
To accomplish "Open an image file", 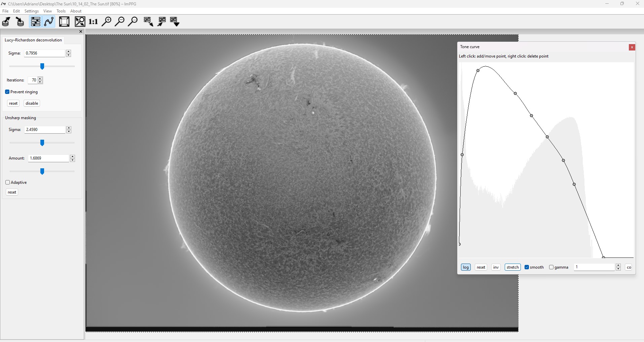I will coord(6,22).
